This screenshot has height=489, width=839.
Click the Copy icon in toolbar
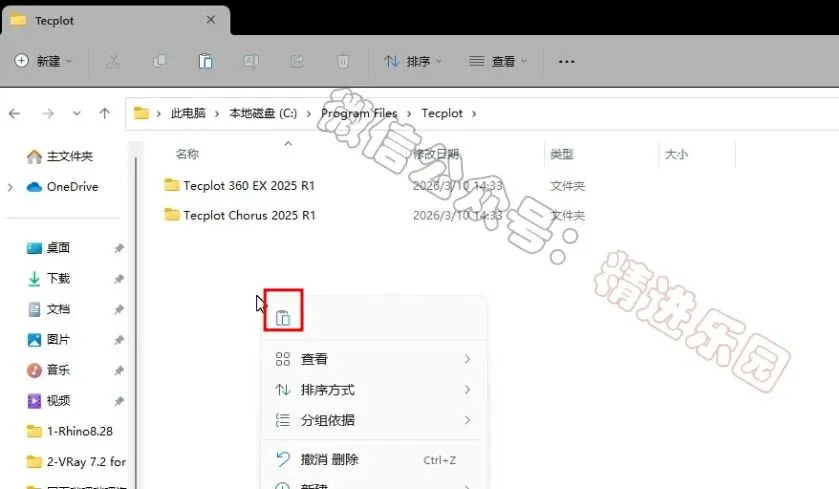coord(159,61)
